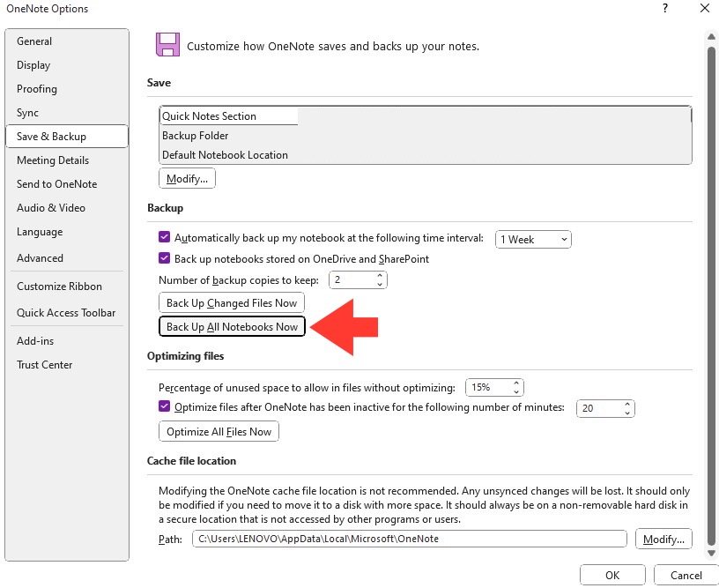Click Optimize All Files Now button

219,432
